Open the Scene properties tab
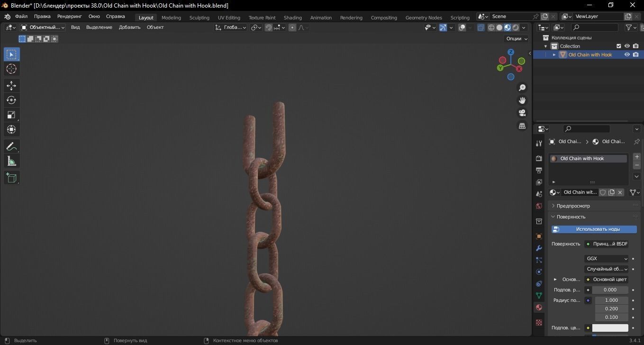The image size is (644, 345). pyautogui.click(x=539, y=194)
